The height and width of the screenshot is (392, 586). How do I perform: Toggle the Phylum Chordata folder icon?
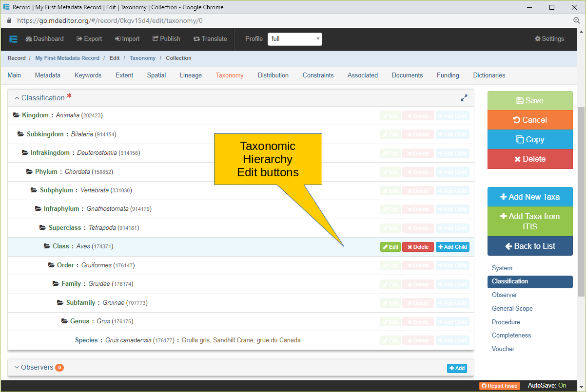point(29,171)
